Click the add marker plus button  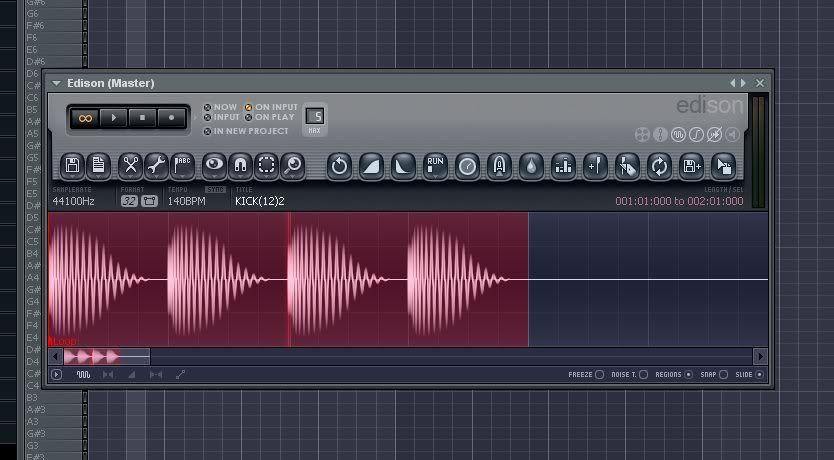coord(595,166)
